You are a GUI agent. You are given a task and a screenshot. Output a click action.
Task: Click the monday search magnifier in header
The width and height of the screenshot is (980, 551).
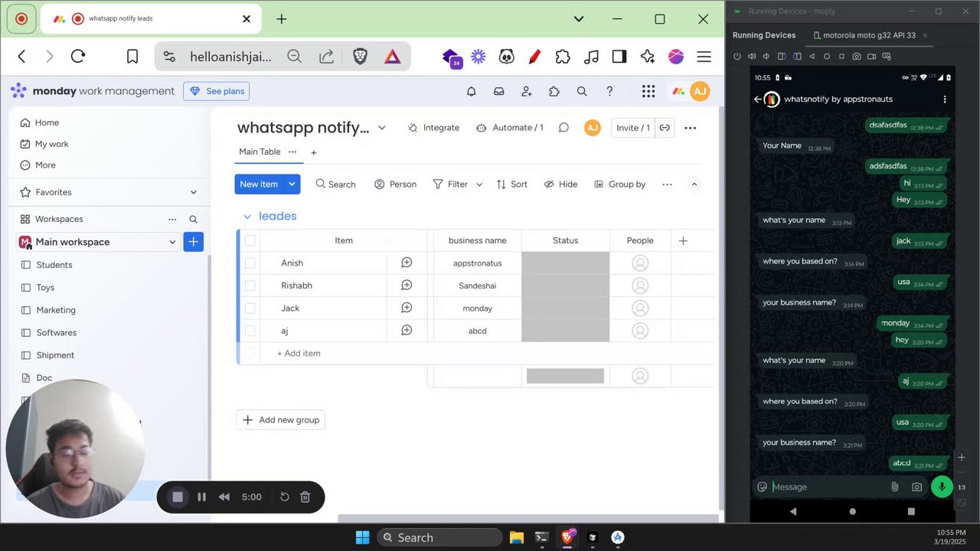coord(582,91)
